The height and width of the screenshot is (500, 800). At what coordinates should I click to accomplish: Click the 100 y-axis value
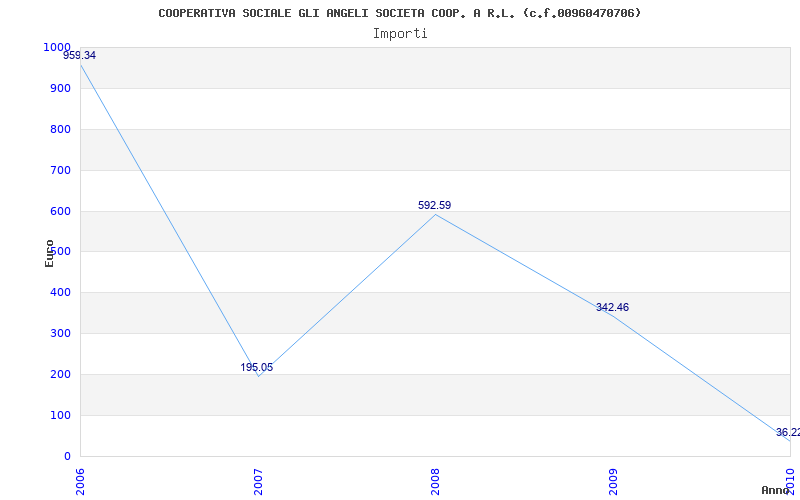(60, 415)
